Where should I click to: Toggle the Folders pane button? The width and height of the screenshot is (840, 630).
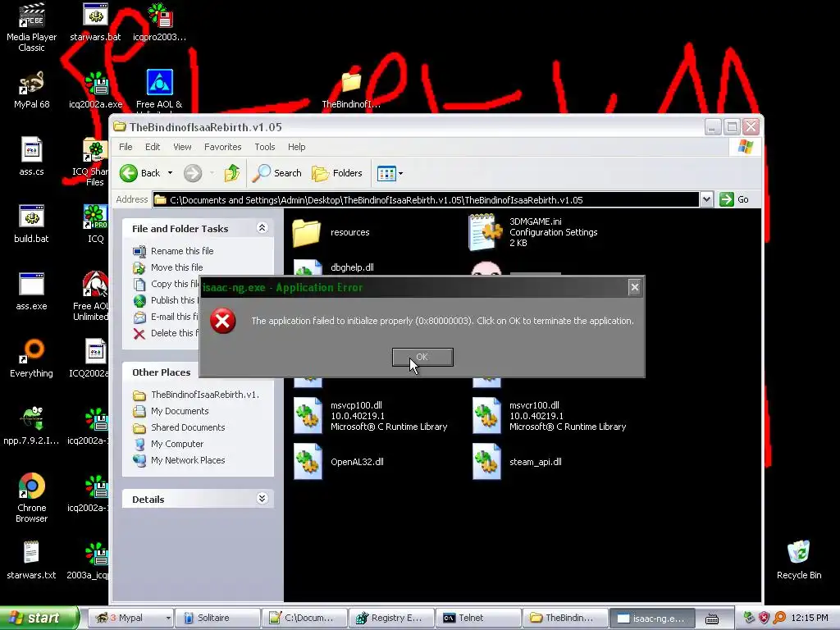click(x=337, y=173)
